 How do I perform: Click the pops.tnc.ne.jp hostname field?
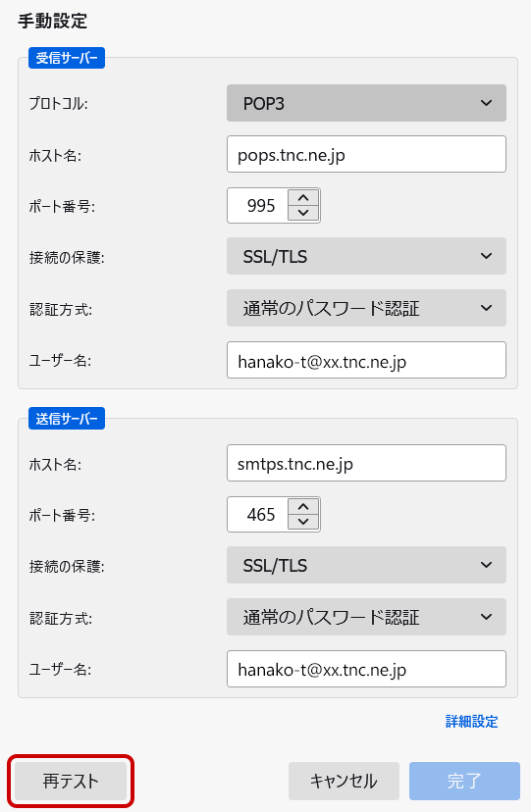point(366,154)
